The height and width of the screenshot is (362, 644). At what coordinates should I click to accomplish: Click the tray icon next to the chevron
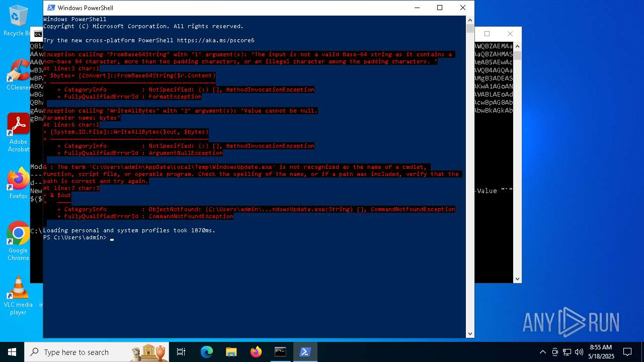555,352
